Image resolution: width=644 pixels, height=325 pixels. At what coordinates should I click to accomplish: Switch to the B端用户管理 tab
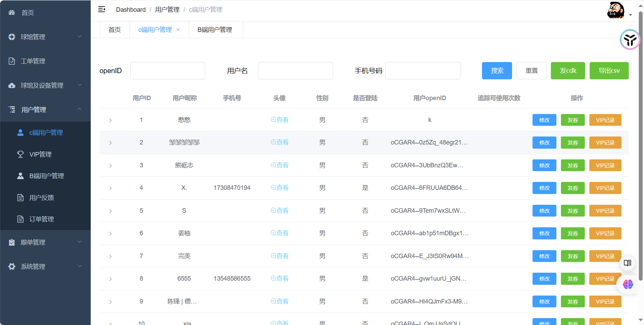215,30
